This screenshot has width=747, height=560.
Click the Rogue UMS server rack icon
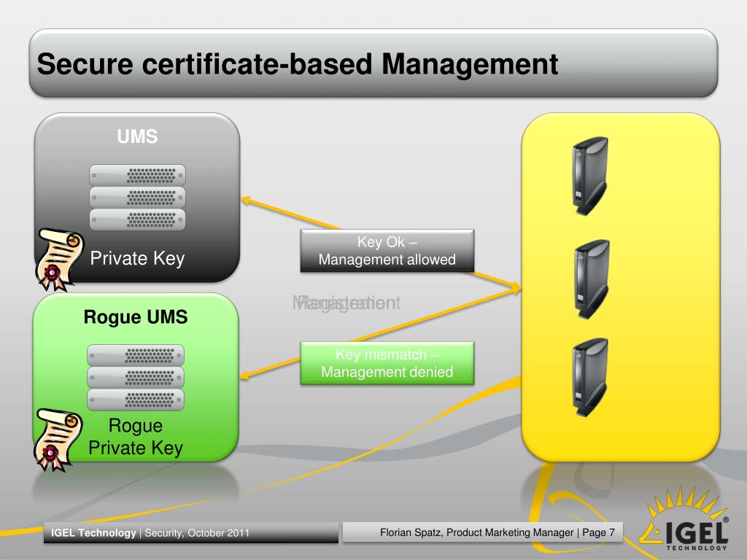[136, 377]
